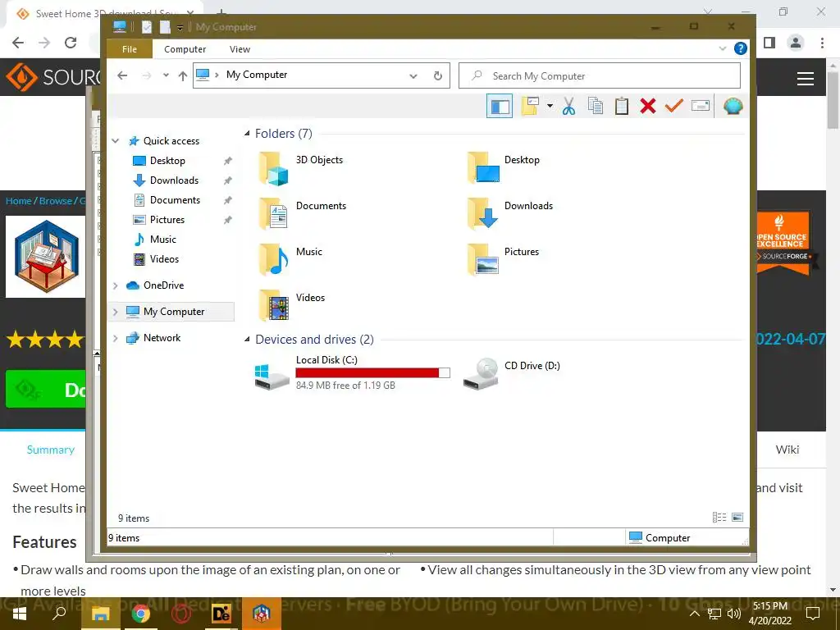Select Desktop under Quick access
Screen dimensions: 840x630
(x=167, y=161)
